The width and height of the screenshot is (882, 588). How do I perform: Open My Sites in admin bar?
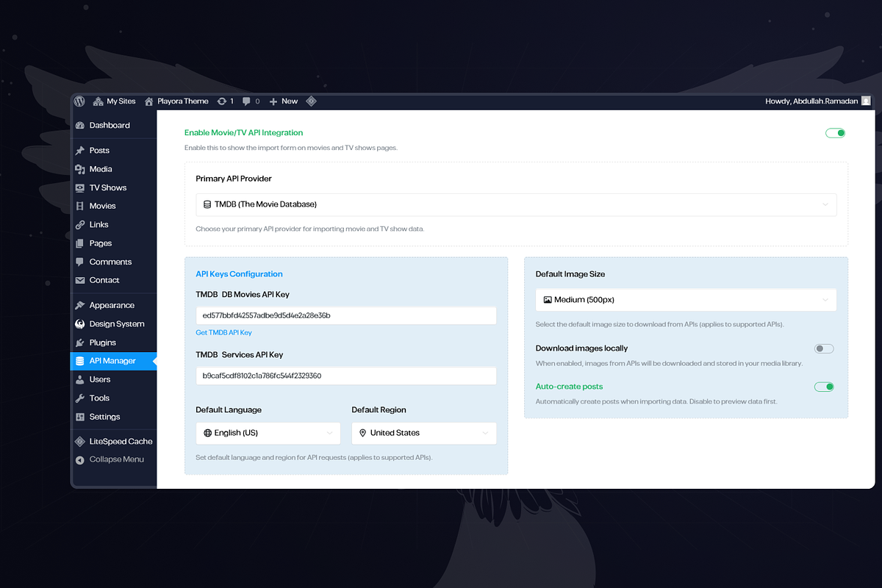tap(115, 101)
